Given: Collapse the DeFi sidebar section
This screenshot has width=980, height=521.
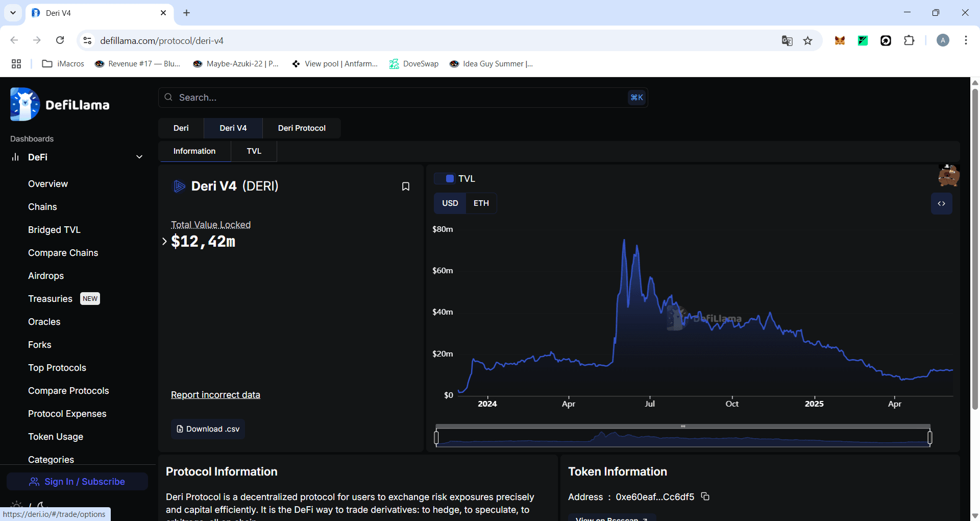Looking at the screenshot, I should point(139,157).
